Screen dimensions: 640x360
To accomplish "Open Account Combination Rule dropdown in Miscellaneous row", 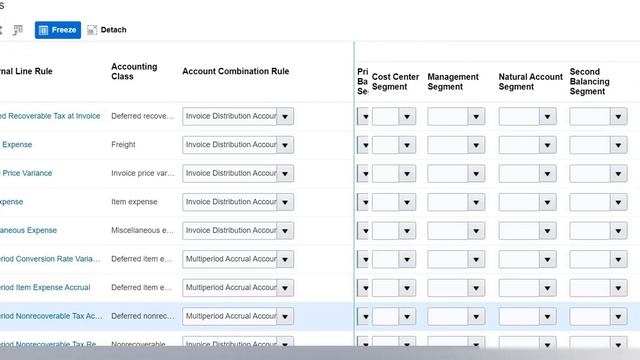I will [285, 231].
